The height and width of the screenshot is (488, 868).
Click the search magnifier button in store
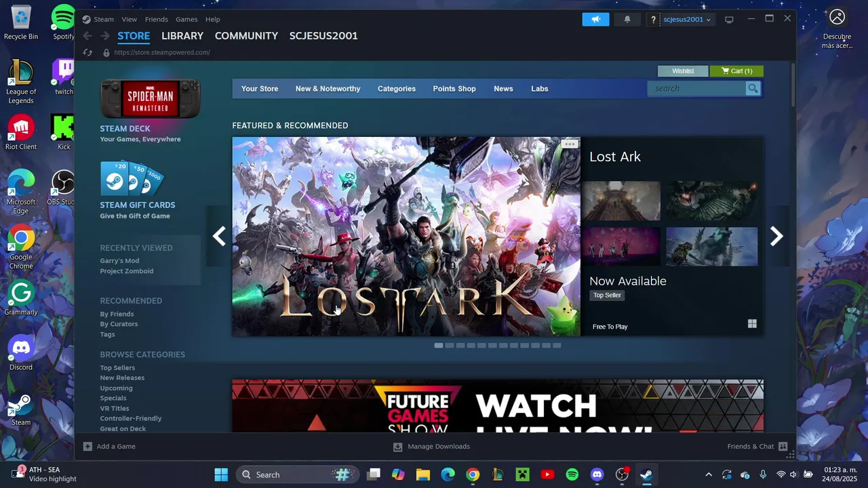[x=753, y=89]
